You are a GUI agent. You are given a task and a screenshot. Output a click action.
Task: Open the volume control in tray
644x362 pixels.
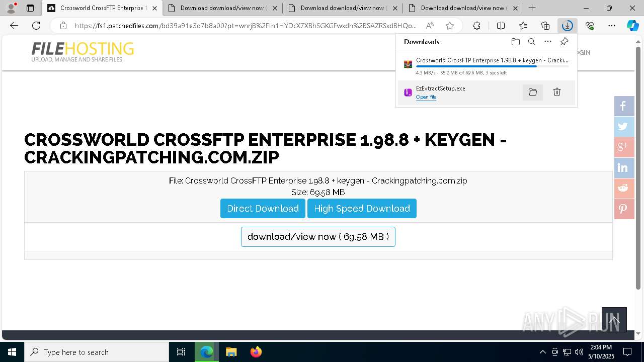coord(579,352)
